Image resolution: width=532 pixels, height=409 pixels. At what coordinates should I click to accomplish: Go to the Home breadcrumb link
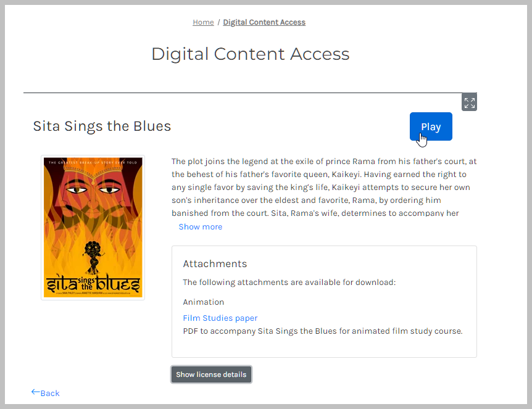(x=203, y=22)
